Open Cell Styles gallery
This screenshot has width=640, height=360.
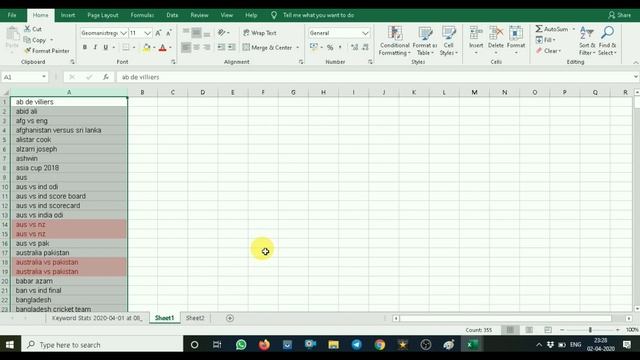pyautogui.click(x=449, y=41)
